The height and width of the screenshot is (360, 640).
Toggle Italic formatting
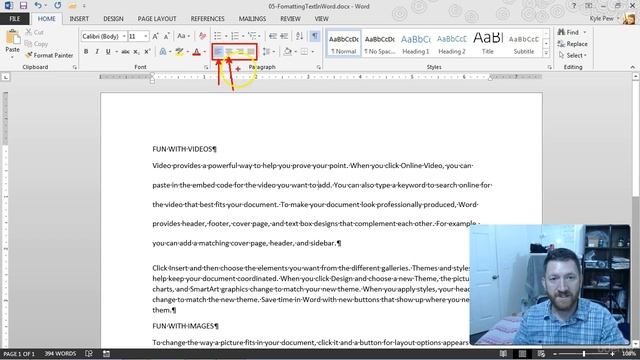point(97,52)
